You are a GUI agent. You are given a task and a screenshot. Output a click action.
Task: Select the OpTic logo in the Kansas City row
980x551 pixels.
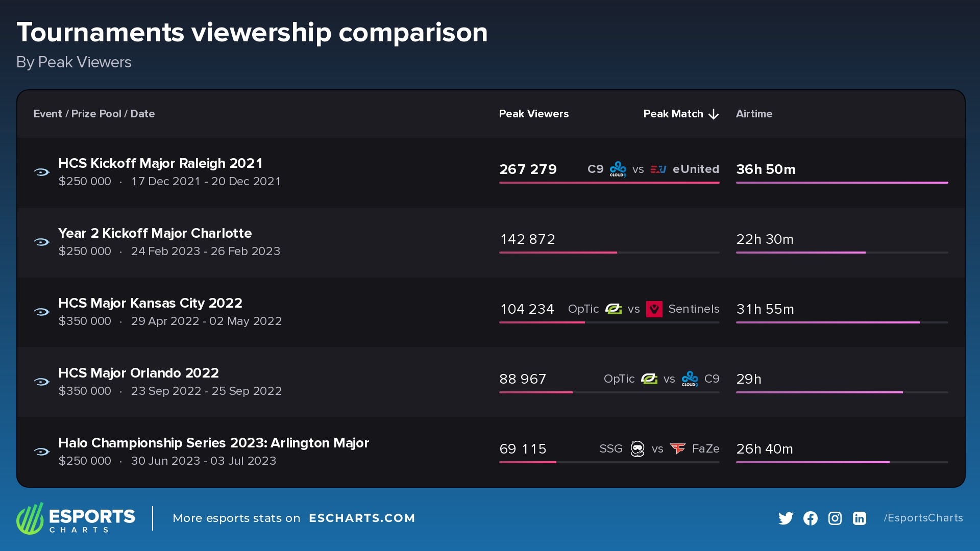[x=614, y=309]
